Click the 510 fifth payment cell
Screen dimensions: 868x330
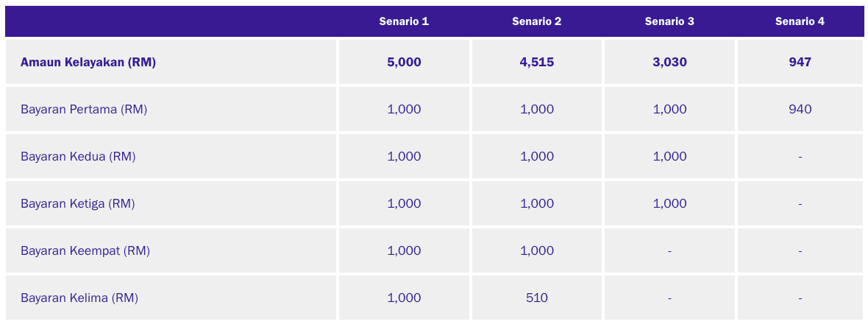pyautogui.click(x=536, y=298)
